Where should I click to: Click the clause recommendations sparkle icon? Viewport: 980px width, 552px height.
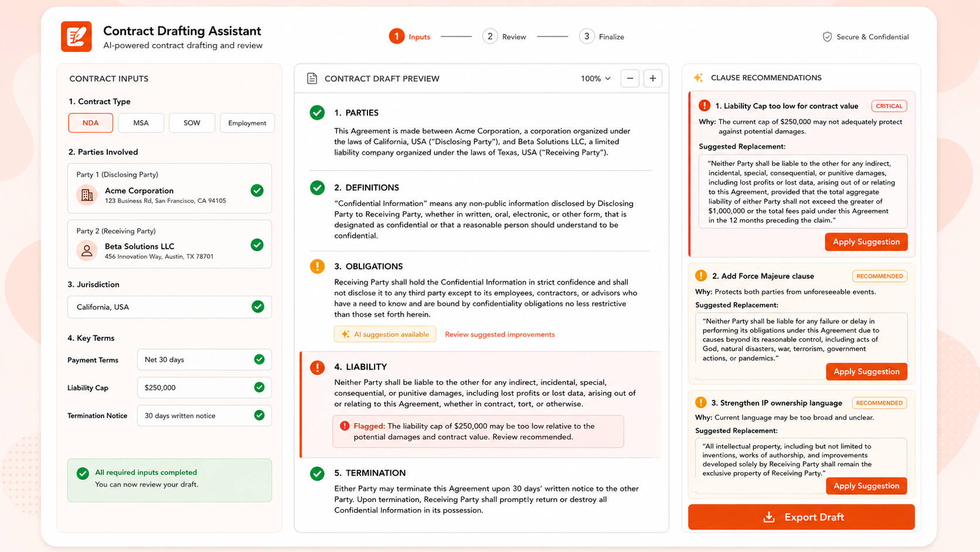tap(699, 77)
